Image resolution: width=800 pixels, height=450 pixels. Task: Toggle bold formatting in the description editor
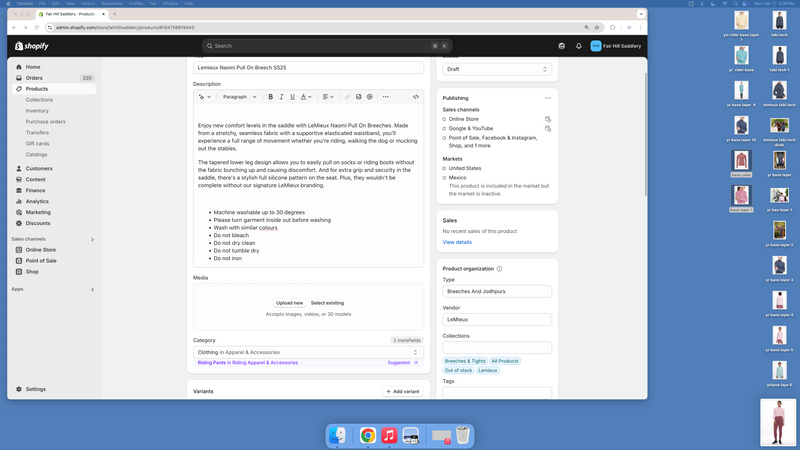270,97
